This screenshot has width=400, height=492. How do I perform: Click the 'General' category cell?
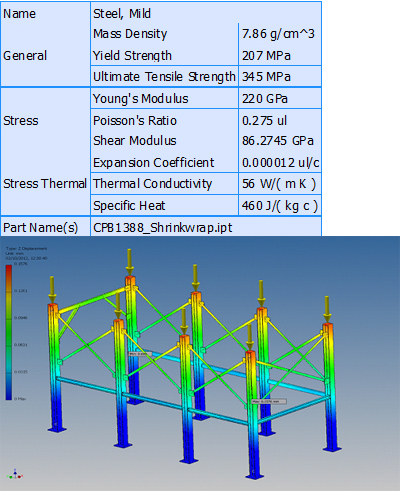(25, 56)
